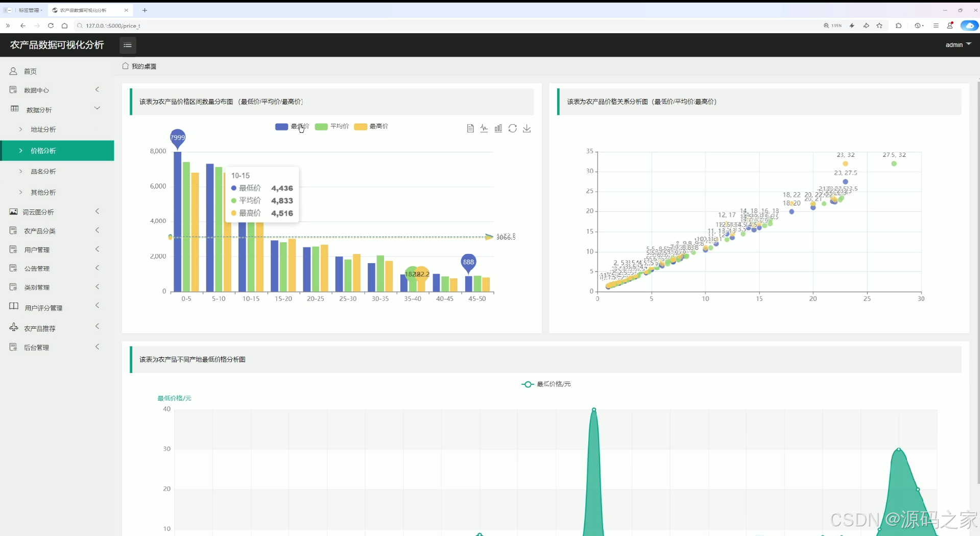This screenshot has height=536, width=980.
Task: Open browser history clock icon
Action: (x=918, y=26)
